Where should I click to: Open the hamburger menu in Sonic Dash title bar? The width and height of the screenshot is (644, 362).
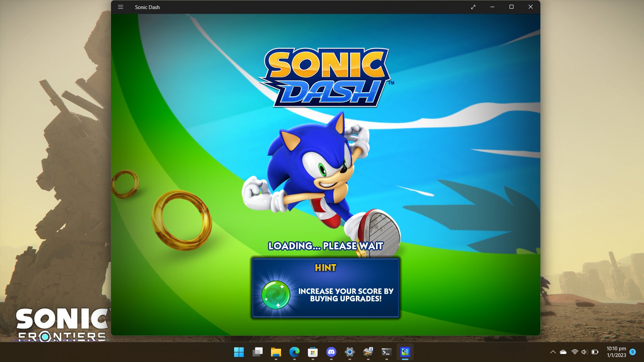[120, 7]
